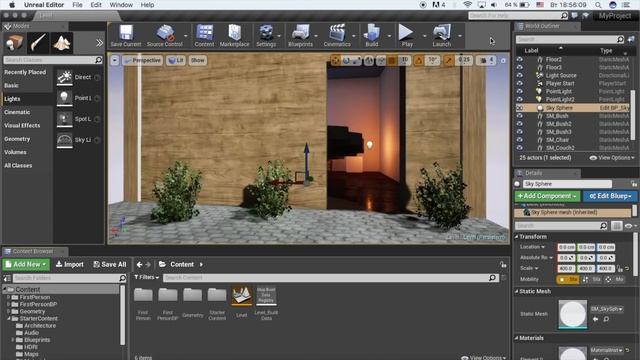640x360 pixels.
Task: Click the Build toolbar icon
Action: point(372,36)
